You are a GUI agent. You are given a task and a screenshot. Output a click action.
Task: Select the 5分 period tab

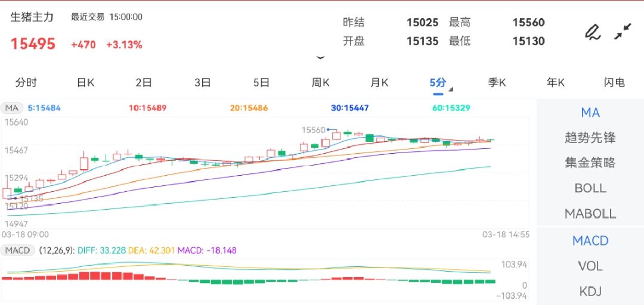(x=438, y=83)
